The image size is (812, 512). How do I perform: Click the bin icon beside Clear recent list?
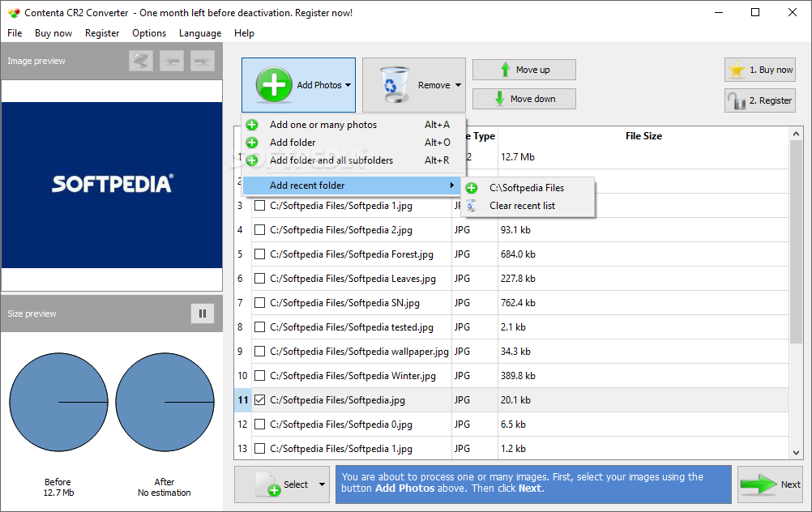tap(472, 206)
